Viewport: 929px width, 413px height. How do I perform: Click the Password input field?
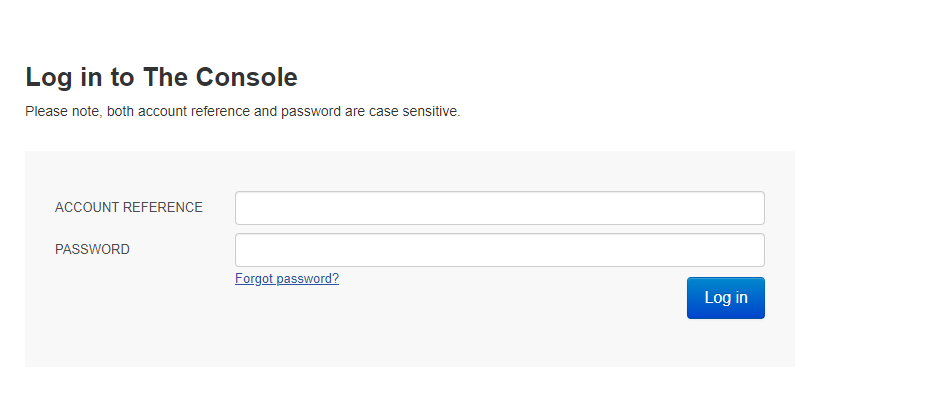tap(499, 250)
